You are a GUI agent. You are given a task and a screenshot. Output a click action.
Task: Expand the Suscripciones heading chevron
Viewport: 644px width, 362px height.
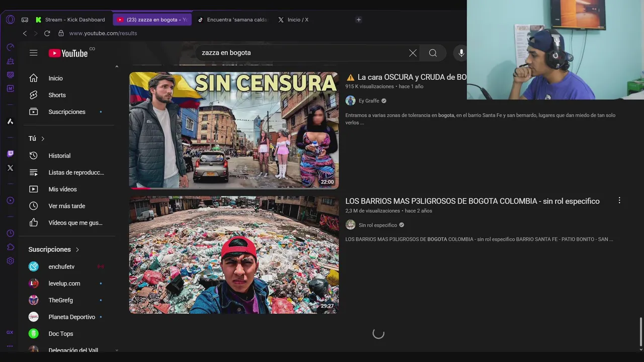77,249
